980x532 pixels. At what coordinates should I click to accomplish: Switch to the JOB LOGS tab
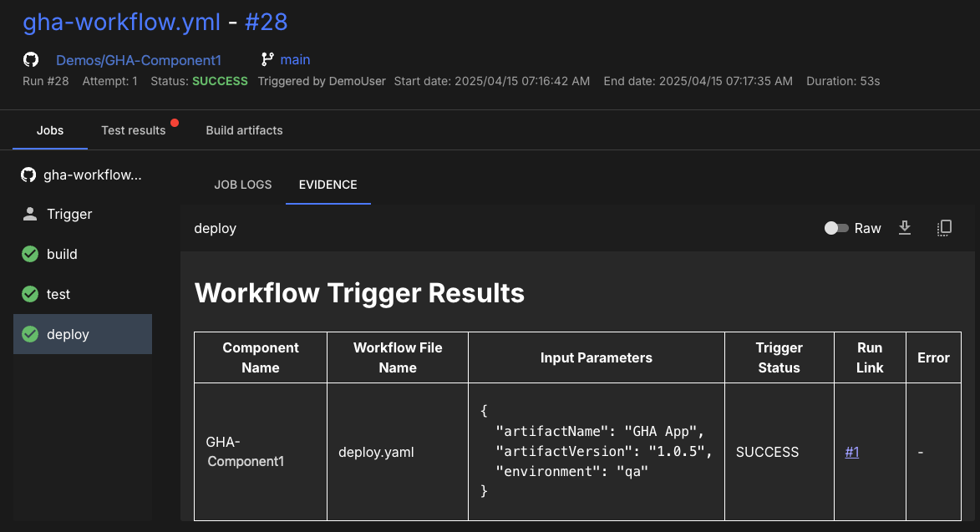pyautogui.click(x=243, y=185)
